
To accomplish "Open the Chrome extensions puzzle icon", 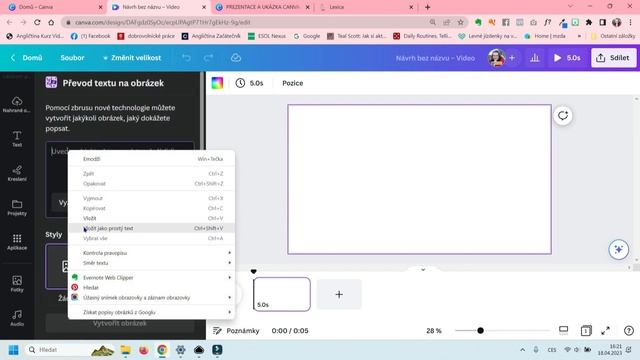I will click(x=589, y=22).
